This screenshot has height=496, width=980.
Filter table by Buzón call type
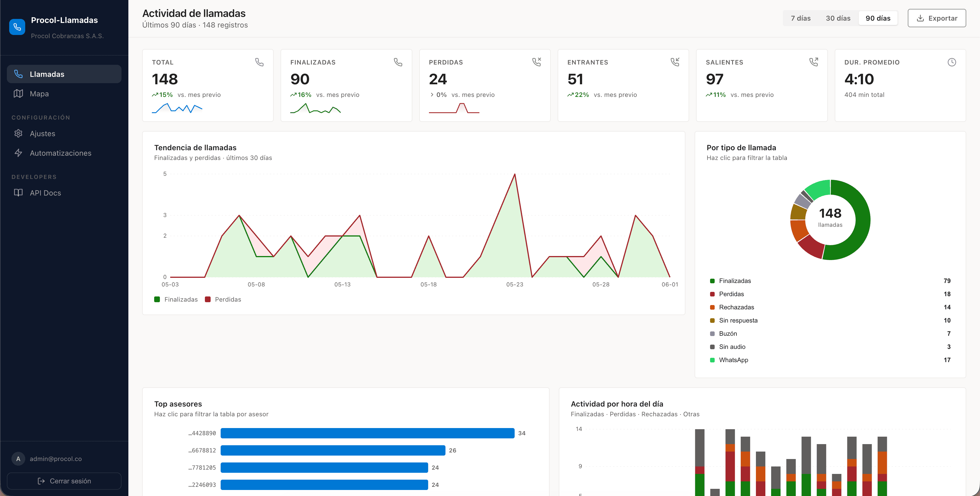pyautogui.click(x=830, y=333)
